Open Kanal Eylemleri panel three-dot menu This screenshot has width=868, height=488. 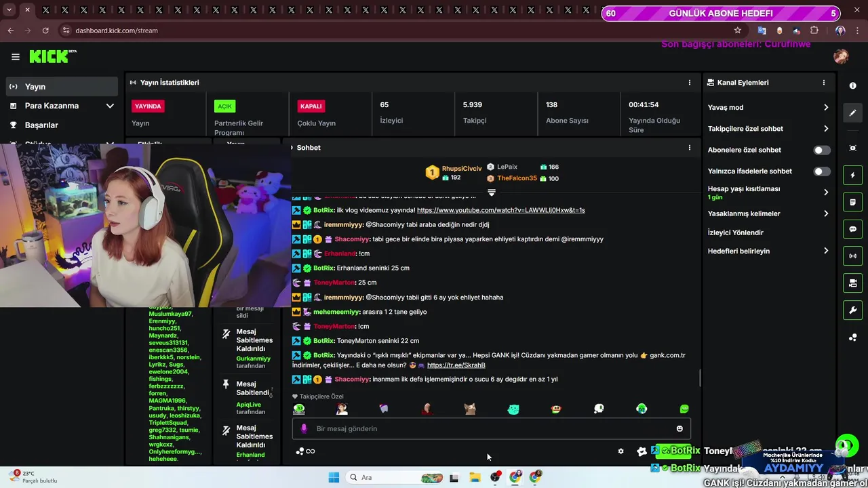824,83
